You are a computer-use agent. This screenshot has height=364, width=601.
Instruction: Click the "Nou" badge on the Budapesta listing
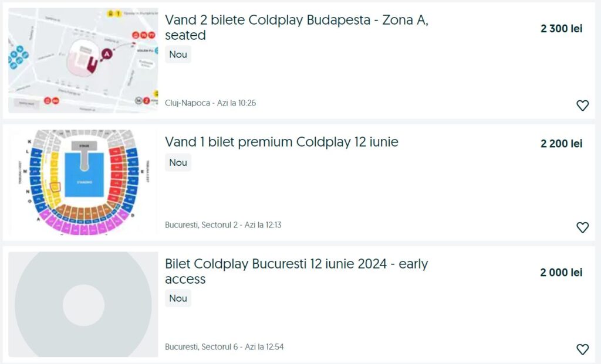coord(178,55)
